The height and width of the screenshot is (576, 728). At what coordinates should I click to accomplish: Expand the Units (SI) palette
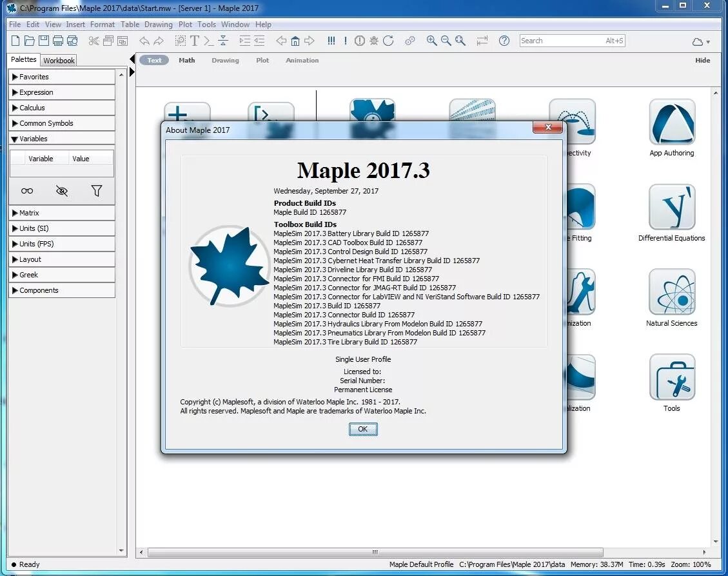click(62, 228)
